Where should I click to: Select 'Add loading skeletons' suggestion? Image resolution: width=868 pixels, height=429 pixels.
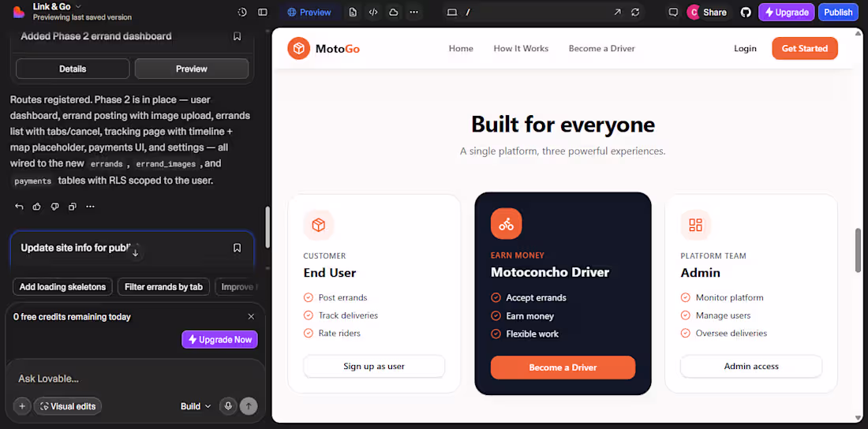click(62, 287)
